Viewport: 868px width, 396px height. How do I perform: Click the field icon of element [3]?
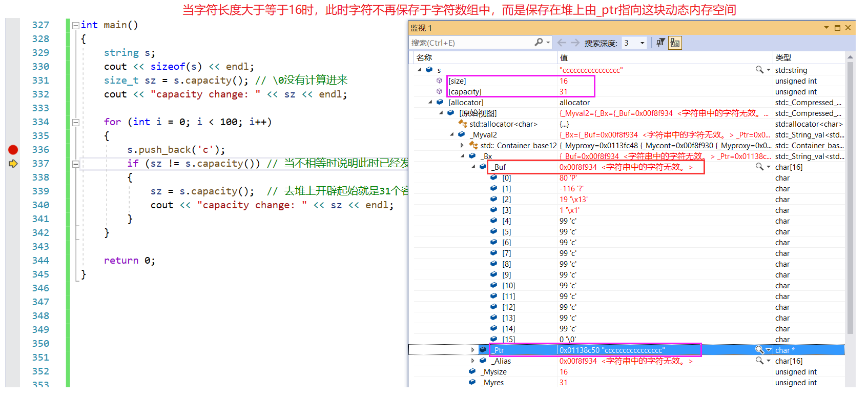(493, 210)
